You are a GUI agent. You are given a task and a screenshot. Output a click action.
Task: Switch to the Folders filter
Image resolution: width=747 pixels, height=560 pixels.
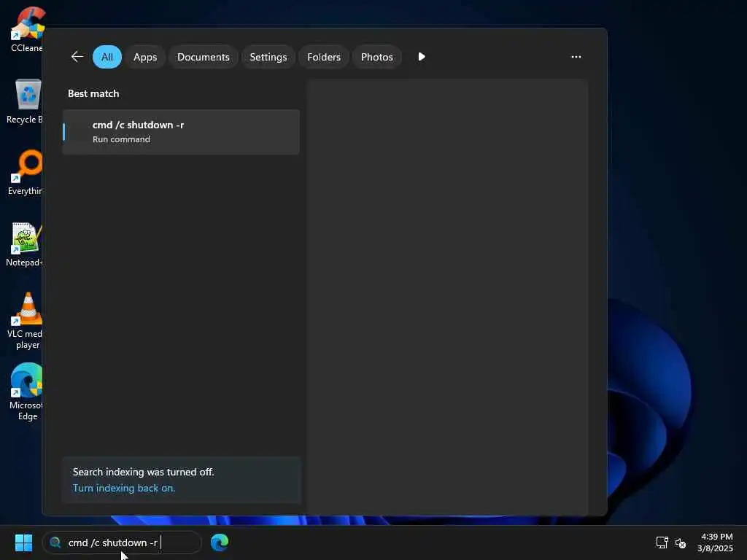324,57
